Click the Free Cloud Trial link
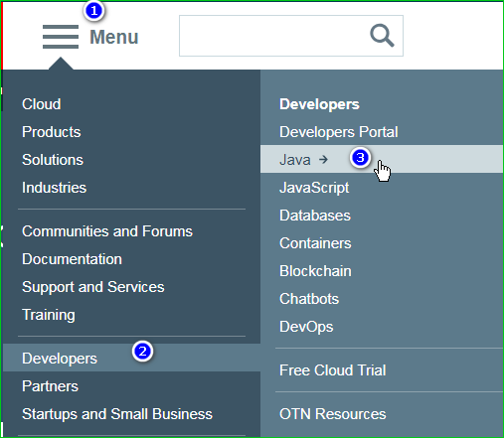This screenshot has height=438, width=504. click(333, 370)
